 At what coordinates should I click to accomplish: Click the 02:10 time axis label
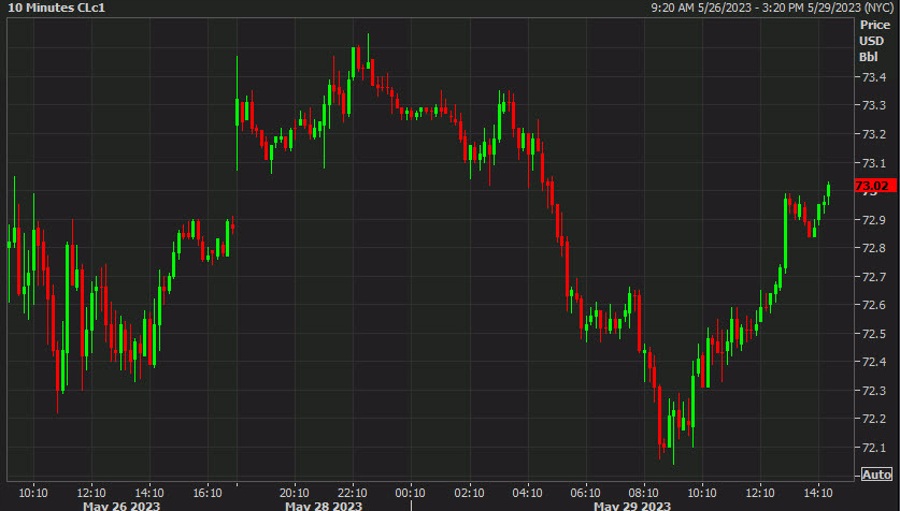[x=469, y=493]
